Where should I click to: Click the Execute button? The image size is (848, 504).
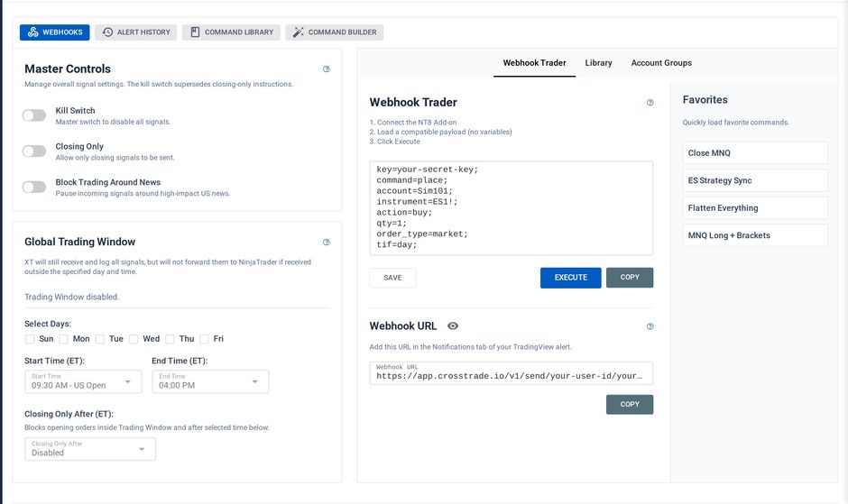[570, 278]
